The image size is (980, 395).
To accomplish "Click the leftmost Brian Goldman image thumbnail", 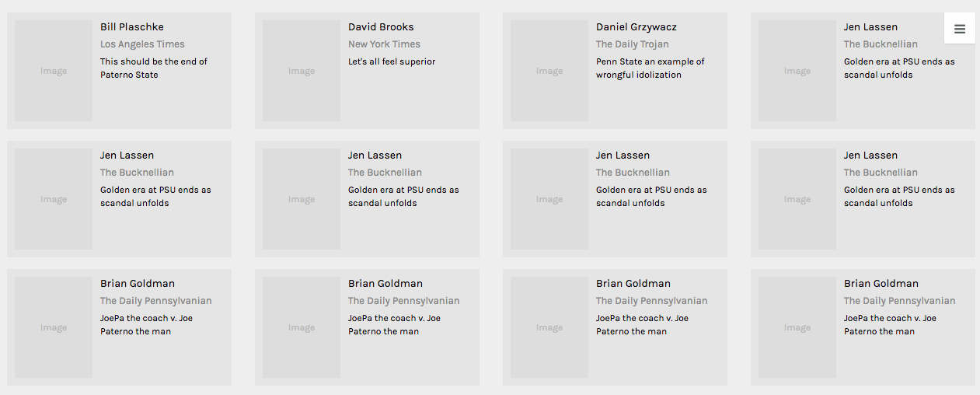I will (54, 327).
